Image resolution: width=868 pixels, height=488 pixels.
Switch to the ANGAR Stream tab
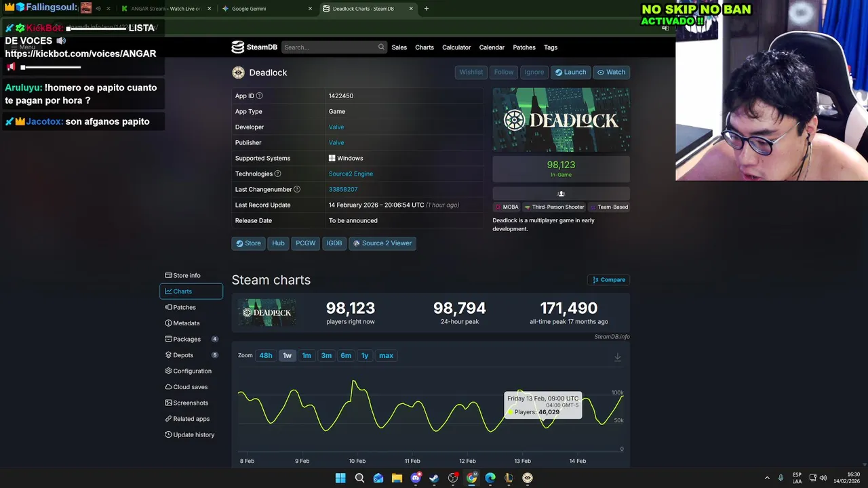click(166, 9)
